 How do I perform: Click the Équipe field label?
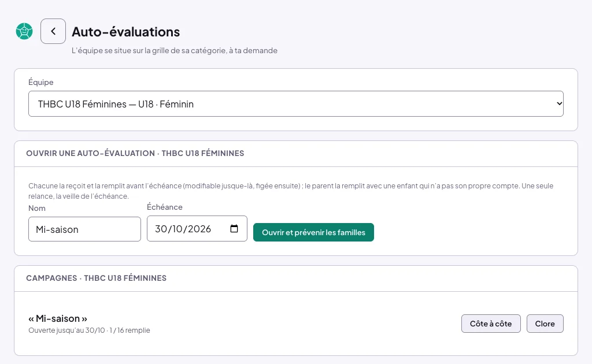tap(41, 82)
